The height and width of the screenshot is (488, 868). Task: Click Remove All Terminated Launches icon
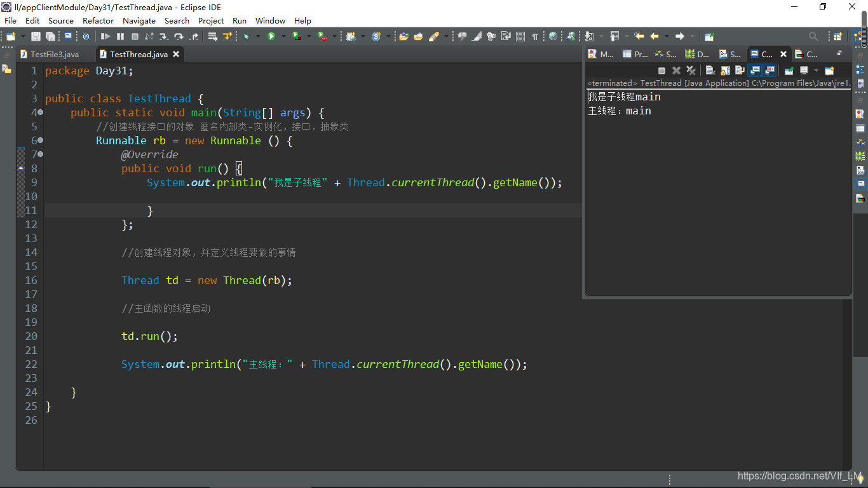pos(691,71)
